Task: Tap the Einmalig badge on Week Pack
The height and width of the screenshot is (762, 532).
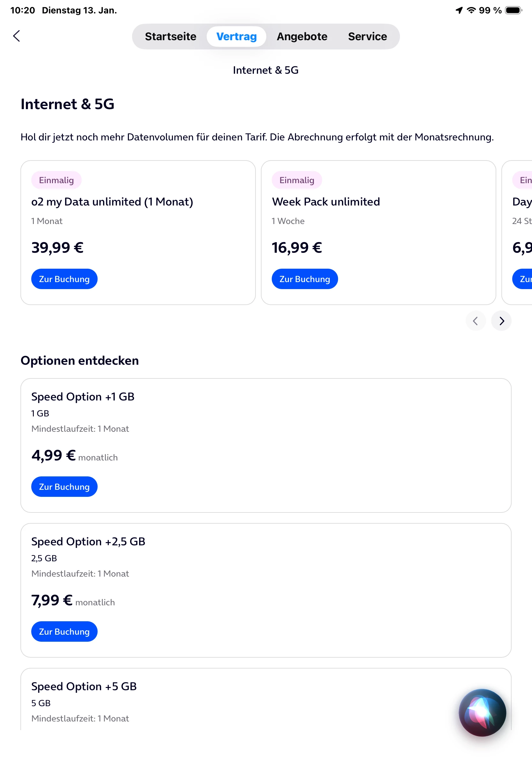Action: (x=297, y=180)
